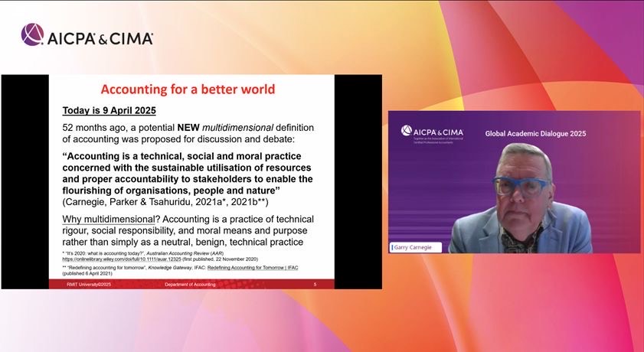Screen dimensions: 644x352
Task: Click the bold accounting definition quote
Action: click(188, 173)
